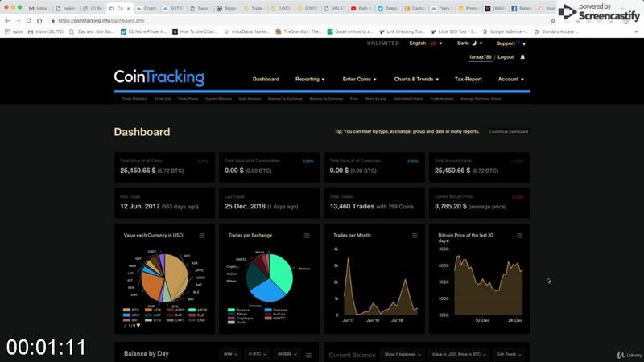644x362 pixels.
Task: Toggle the Poloniex legend item in exchange chart
Action: (276, 310)
